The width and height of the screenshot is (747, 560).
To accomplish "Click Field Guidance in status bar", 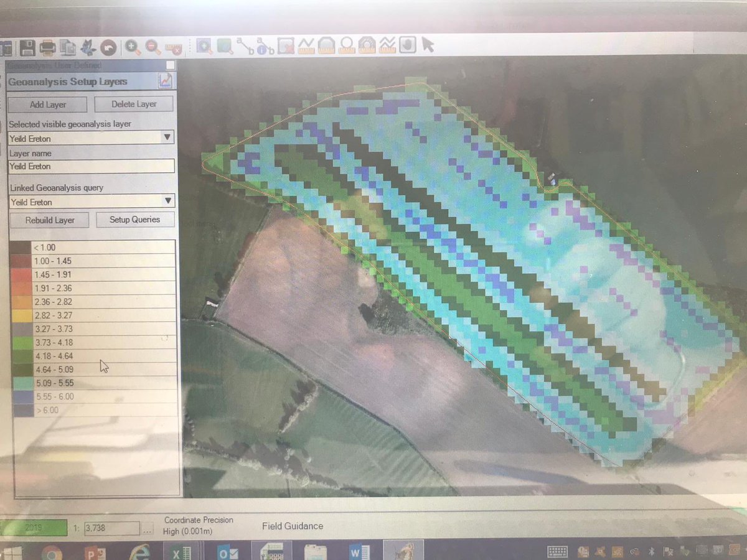I will pos(293,526).
